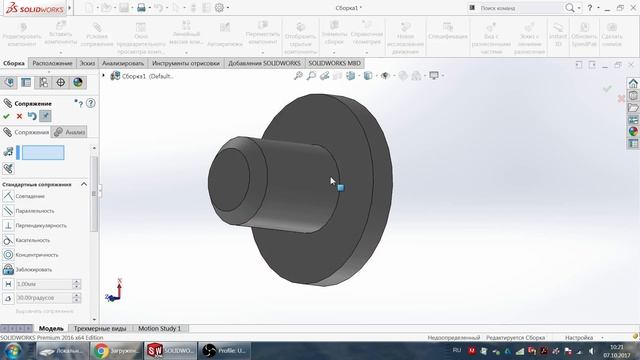Open the DimXpertManager crosshair tab
Viewport: 640px width, 360px height.
pos(60,82)
